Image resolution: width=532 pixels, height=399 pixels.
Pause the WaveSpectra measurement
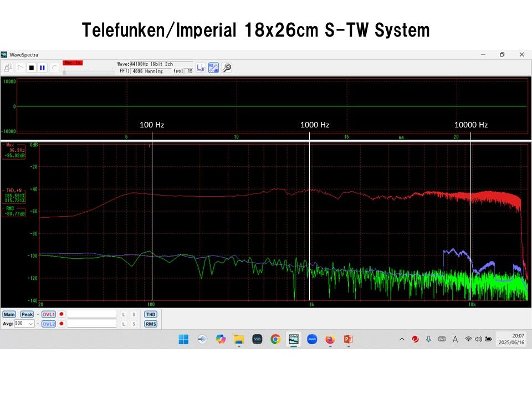pos(42,68)
